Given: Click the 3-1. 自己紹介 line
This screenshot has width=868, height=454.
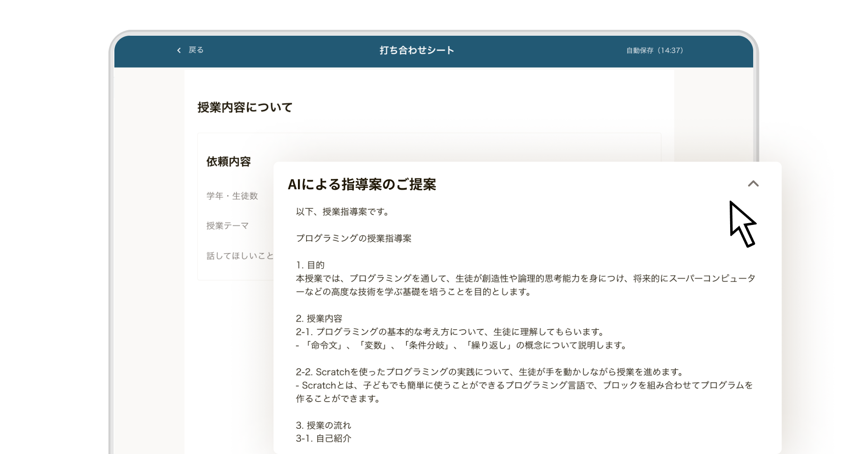Looking at the screenshot, I should (324, 438).
